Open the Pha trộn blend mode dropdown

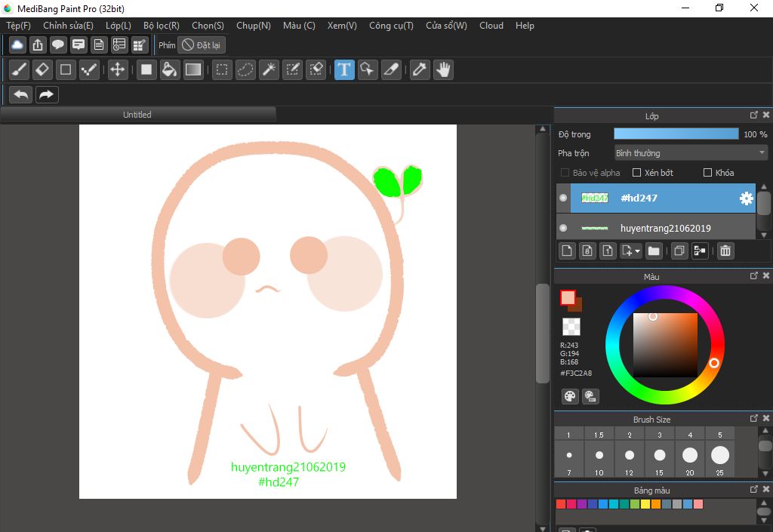tap(690, 153)
